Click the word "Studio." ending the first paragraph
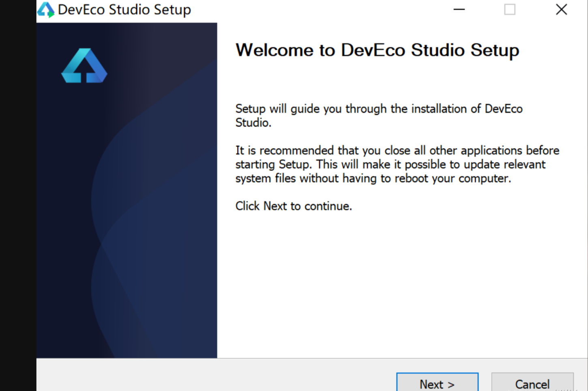Viewport: 588px width, 391px height. point(253,123)
